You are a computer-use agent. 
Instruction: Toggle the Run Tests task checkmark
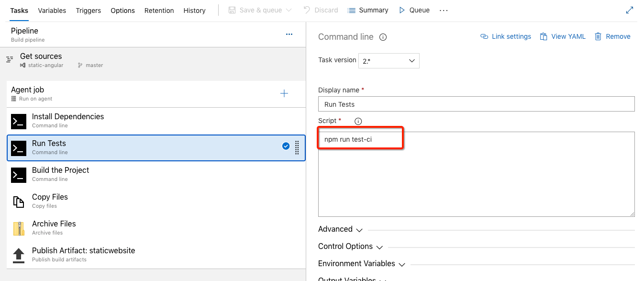pyautogui.click(x=286, y=146)
